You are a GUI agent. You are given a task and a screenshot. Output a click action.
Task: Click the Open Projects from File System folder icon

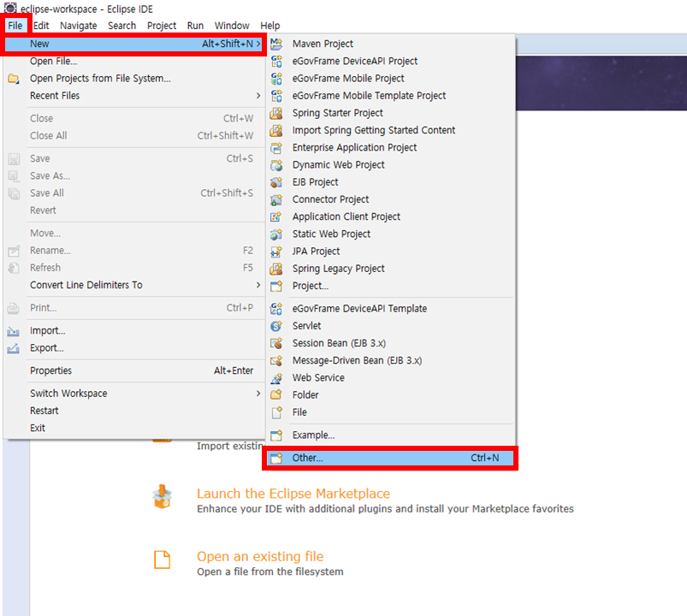pyautogui.click(x=14, y=79)
